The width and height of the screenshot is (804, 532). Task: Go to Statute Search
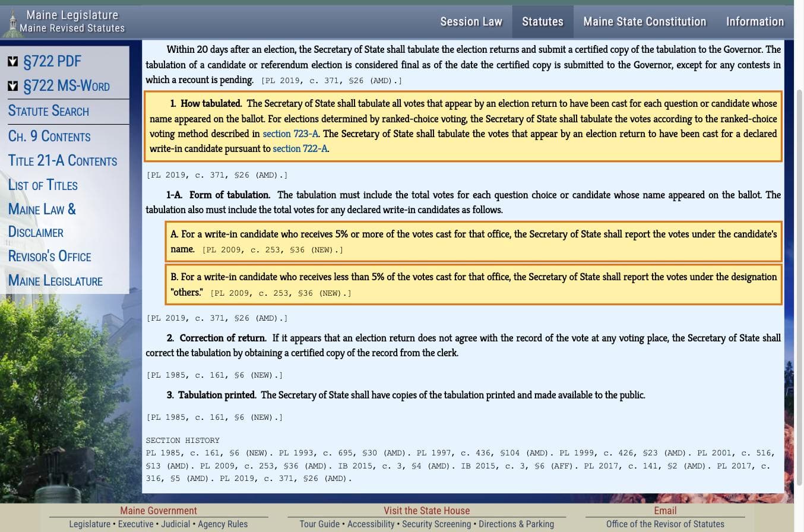49,111
